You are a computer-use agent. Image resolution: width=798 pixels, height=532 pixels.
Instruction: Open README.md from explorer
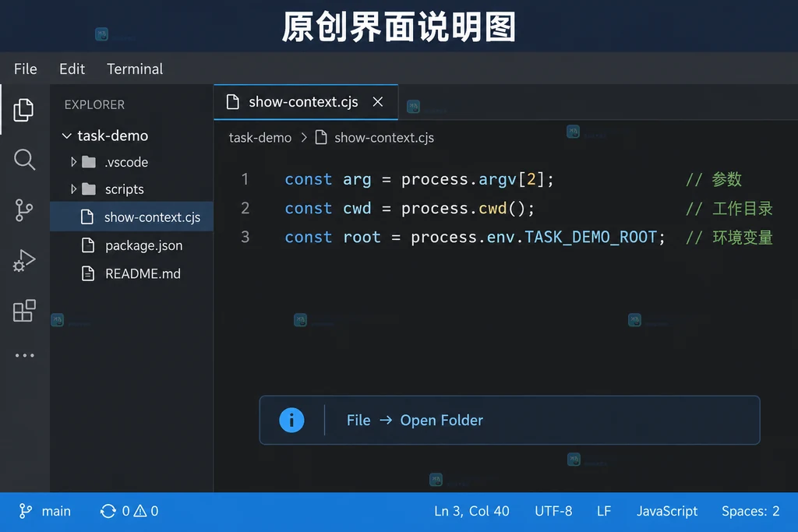click(131, 273)
